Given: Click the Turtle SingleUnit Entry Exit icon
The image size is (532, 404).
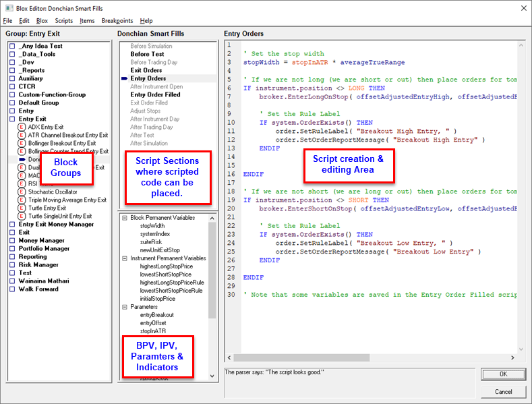Looking at the screenshot, I should 22,216.
